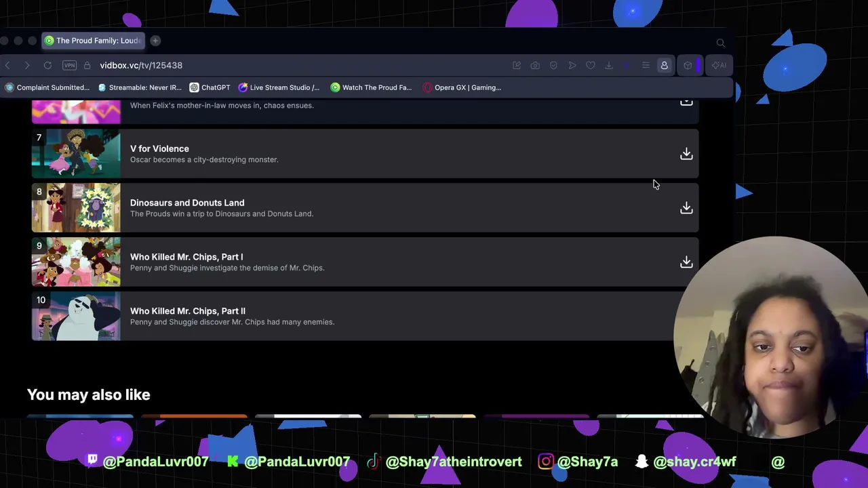Click "Penny and Shuggie discover" description

(232, 323)
